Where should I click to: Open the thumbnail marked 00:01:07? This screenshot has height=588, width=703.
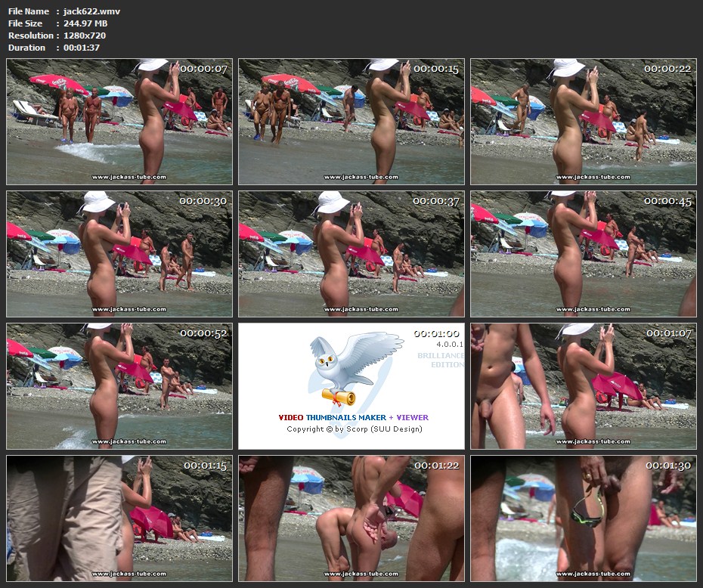[x=583, y=386]
